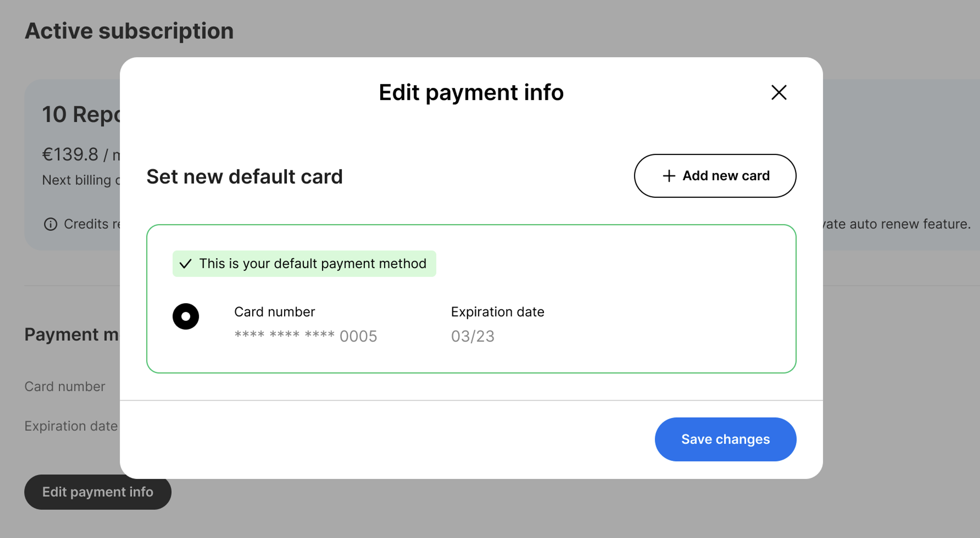
Task: Click the Expiration date label in dialog
Action: click(x=497, y=312)
